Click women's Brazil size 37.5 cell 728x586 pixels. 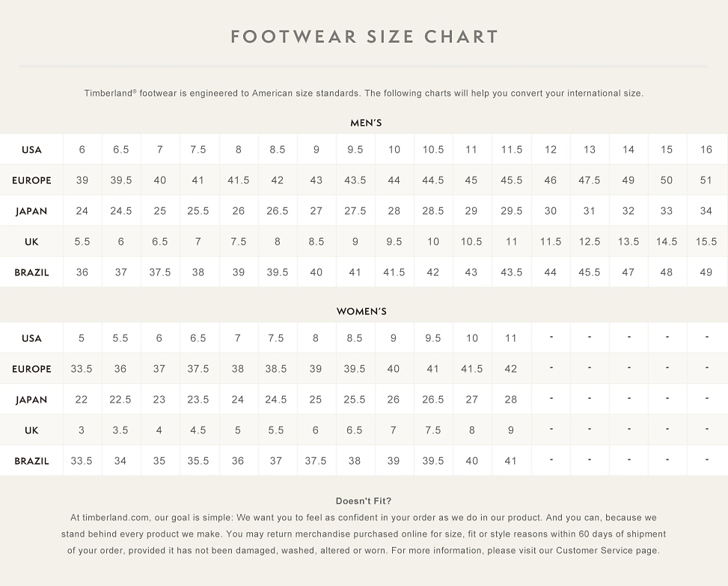click(315, 460)
